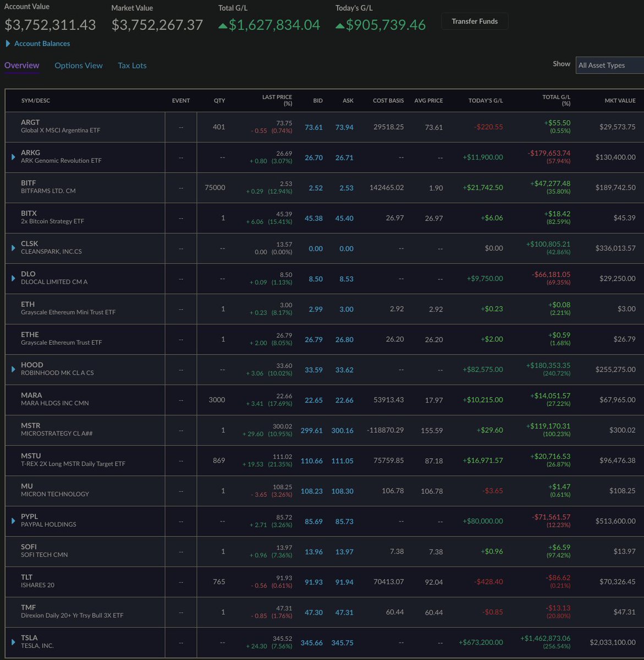Select the Today's G/L value $905,739.46

pos(386,25)
